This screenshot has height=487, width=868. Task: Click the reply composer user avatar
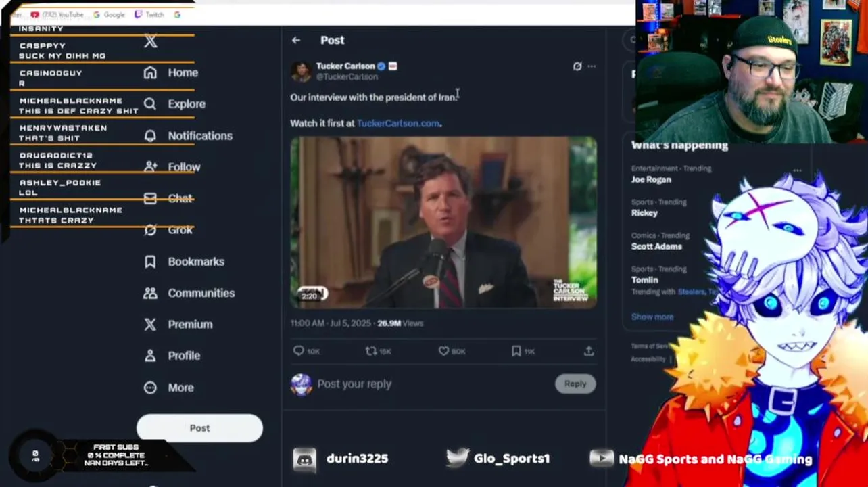pyautogui.click(x=301, y=384)
